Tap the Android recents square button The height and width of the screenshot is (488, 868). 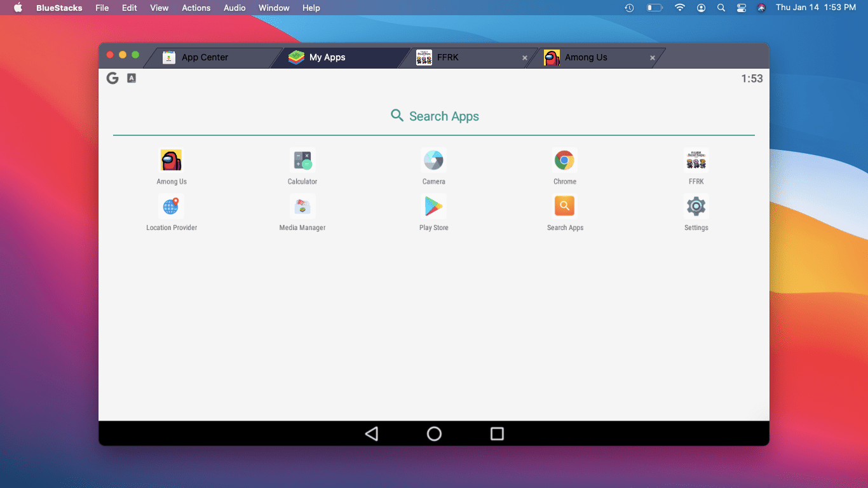[497, 433]
